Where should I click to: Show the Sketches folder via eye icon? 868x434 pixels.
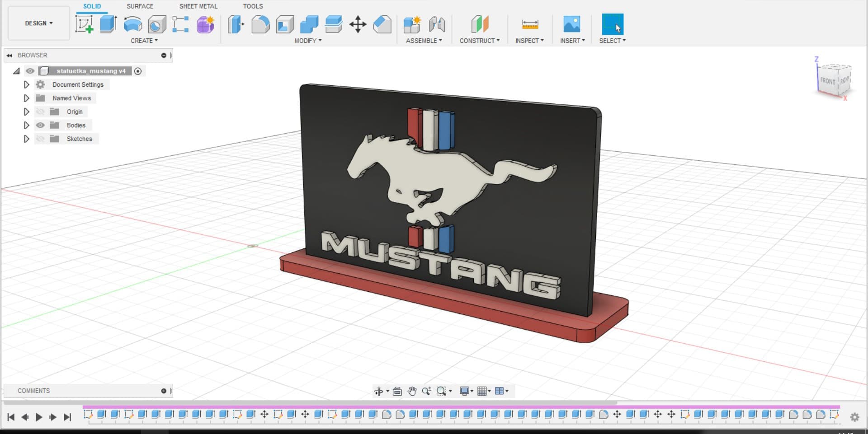point(40,139)
